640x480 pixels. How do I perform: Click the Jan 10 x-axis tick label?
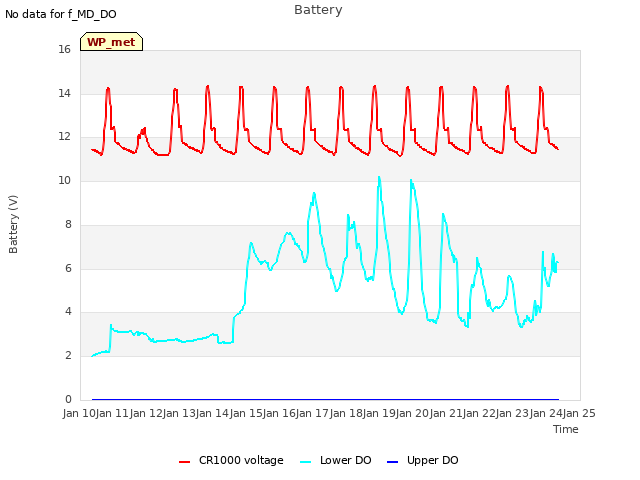tap(79, 413)
